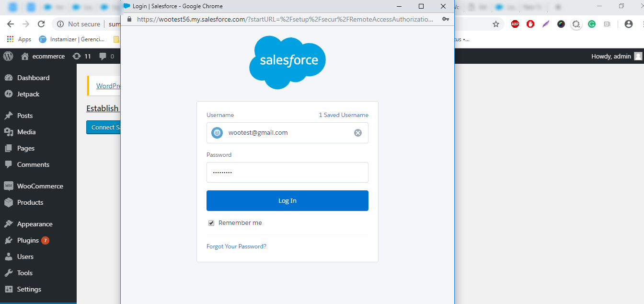
Task: Click the Settings sliders icon
Action: coord(8,289)
